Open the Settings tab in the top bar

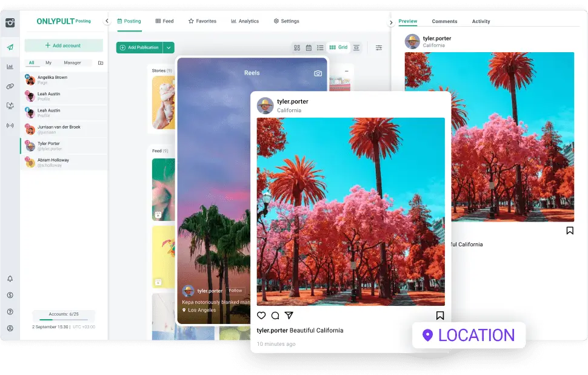click(286, 21)
